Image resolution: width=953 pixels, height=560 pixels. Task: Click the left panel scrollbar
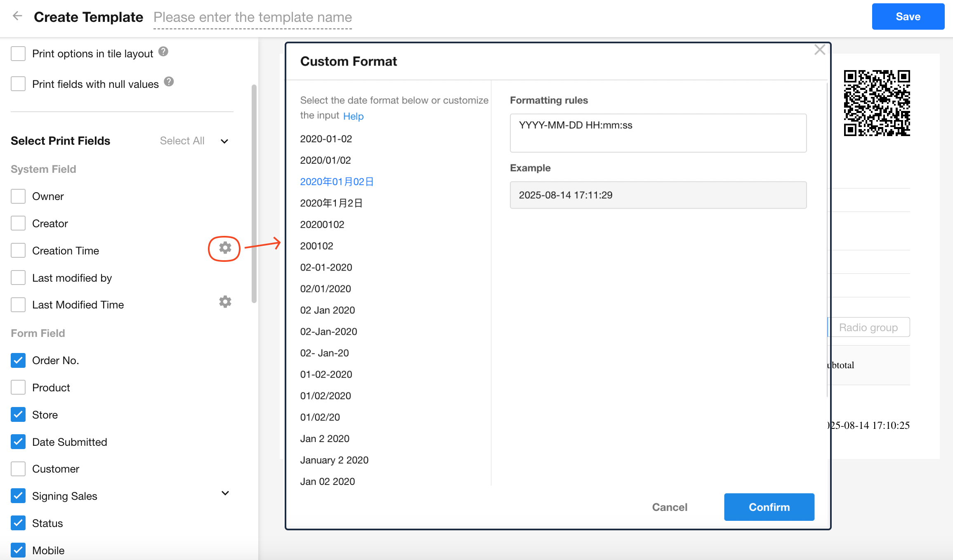[254, 194]
